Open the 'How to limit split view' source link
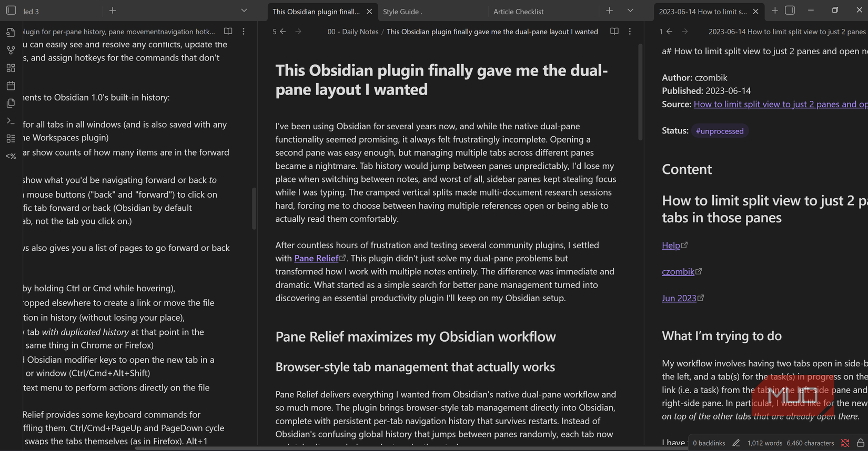The height and width of the screenshot is (451, 868). click(x=781, y=104)
